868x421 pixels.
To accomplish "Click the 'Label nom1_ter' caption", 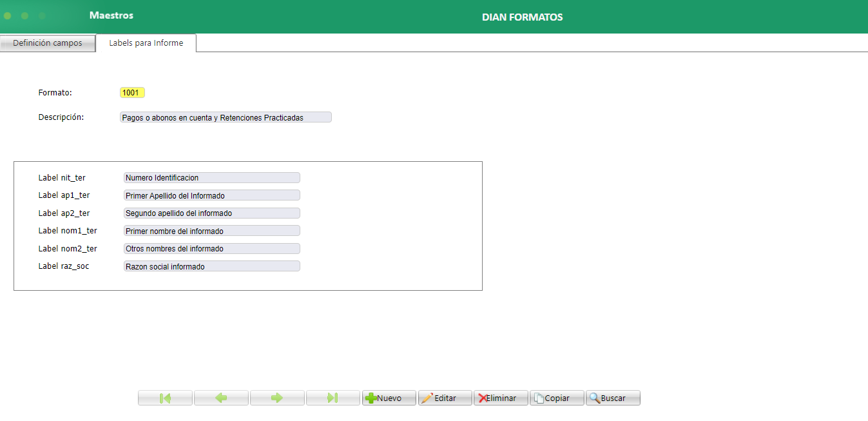I will (68, 230).
